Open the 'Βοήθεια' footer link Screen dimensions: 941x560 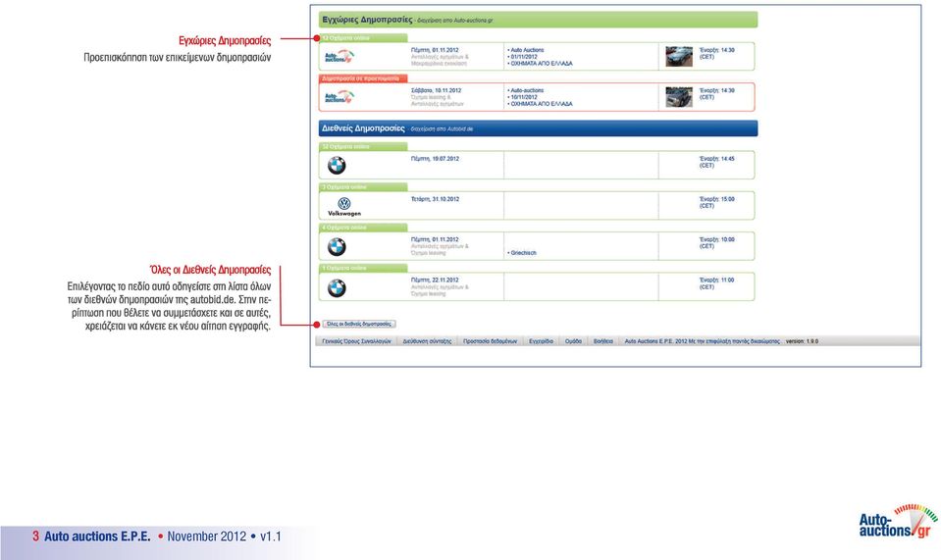[603, 341]
